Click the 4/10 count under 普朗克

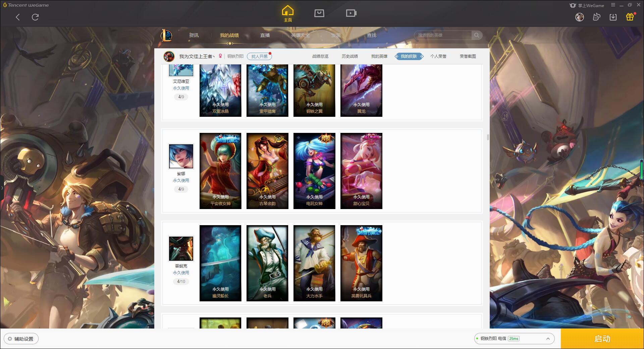click(x=181, y=282)
